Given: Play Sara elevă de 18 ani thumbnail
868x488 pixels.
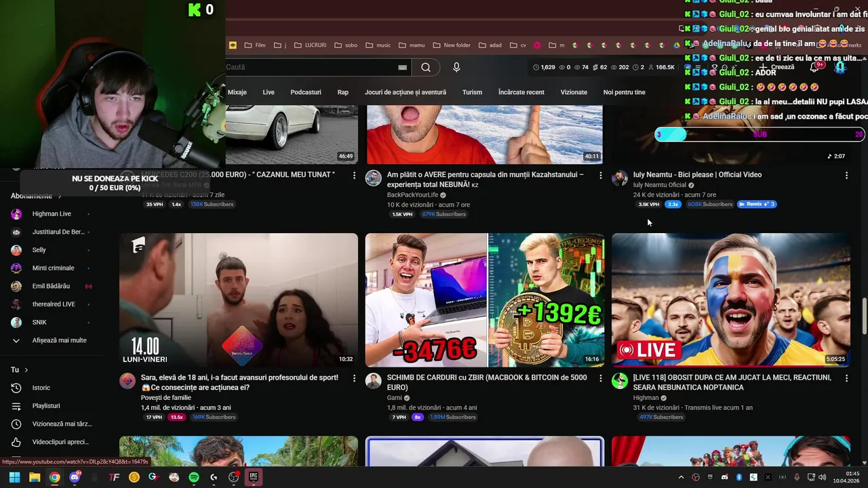Looking at the screenshot, I should tap(239, 300).
